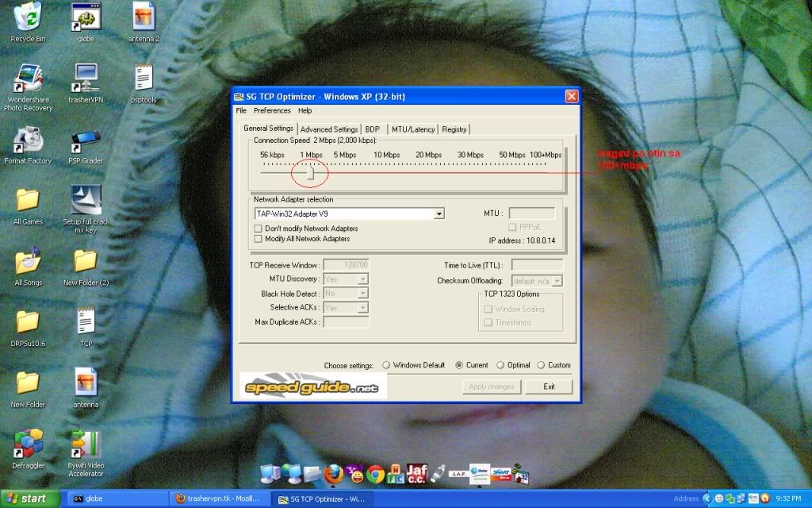Check Modify All Network Adapters
Image resolution: width=812 pixels, height=508 pixels.
pos(259,239)
